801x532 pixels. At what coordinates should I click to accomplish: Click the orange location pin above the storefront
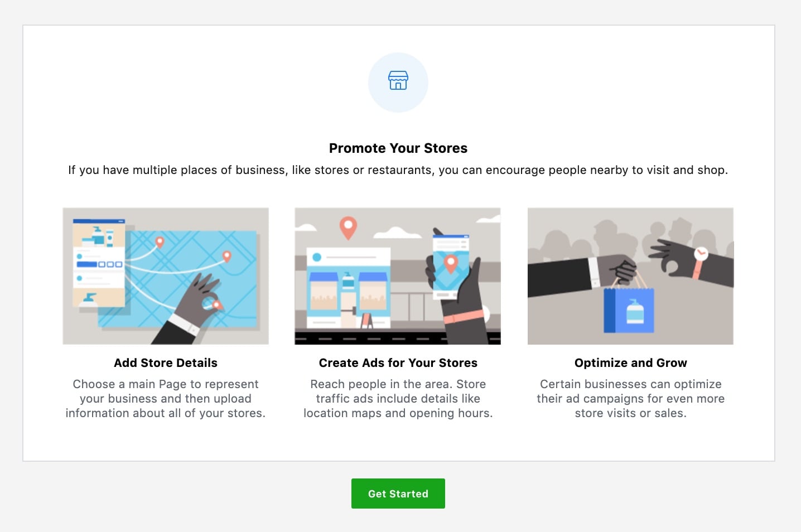(348, 227)
